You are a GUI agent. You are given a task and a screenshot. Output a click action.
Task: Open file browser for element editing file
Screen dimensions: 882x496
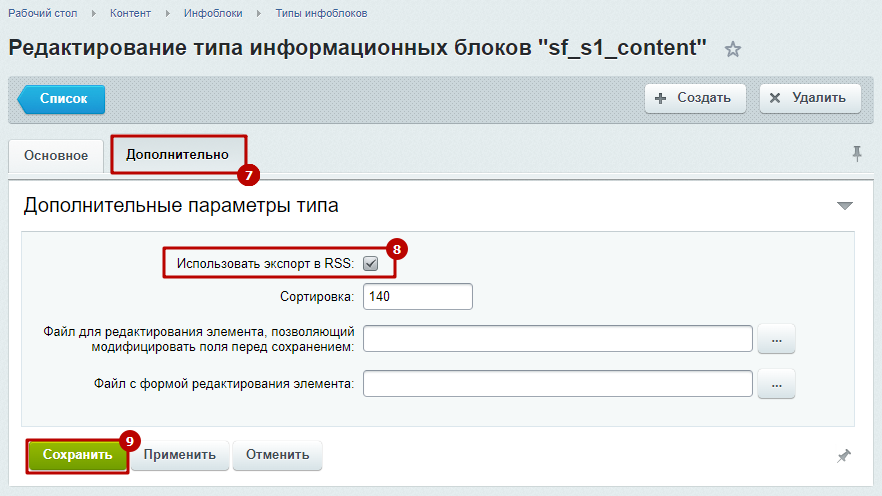[776, 339]
